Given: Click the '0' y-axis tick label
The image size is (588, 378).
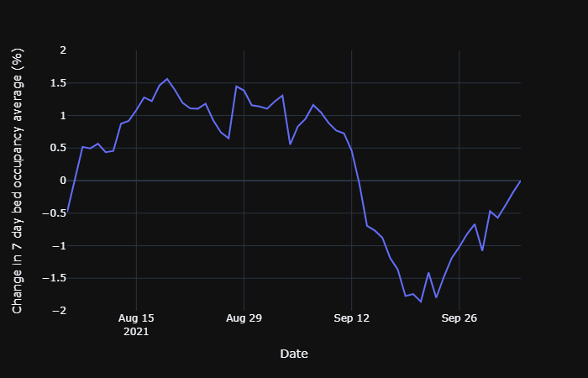Looking at the screenshot, I should pos(62,181).
